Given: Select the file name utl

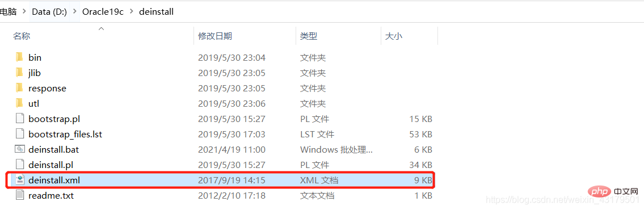Looking at the screenshot, I should click(x=33, y=103).
